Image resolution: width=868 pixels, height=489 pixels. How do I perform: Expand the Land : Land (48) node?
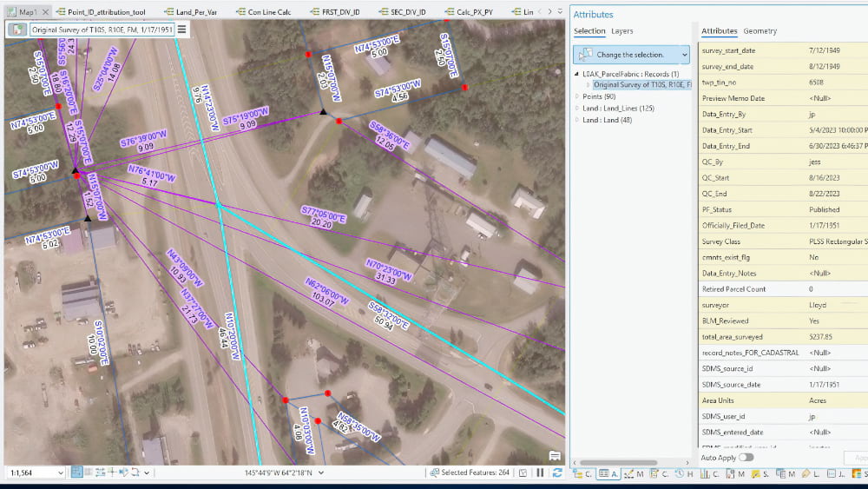tap(577, 120)
